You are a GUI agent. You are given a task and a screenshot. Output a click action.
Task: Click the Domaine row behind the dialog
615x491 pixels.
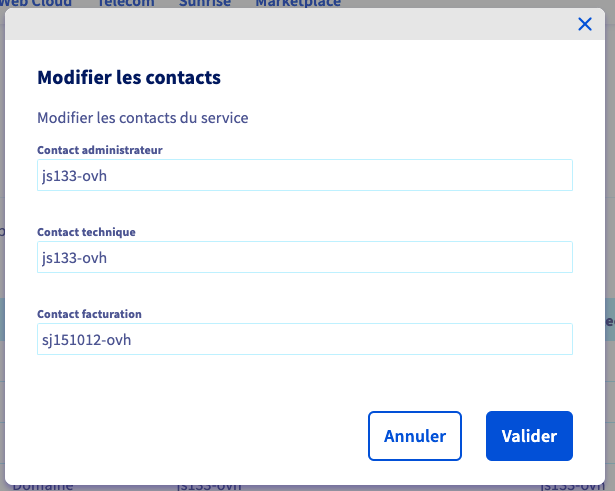[x=43, y=486]
